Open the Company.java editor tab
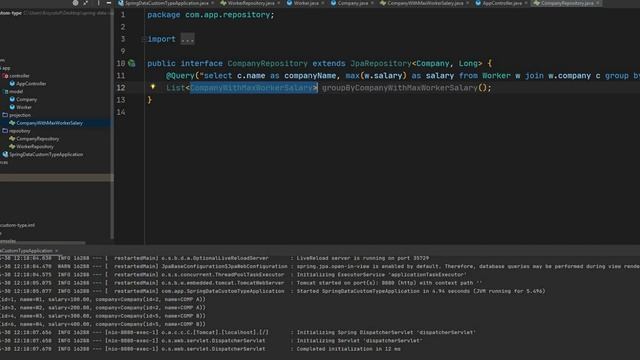This screenshot has width=640, height=360. (x=353, y=3)
